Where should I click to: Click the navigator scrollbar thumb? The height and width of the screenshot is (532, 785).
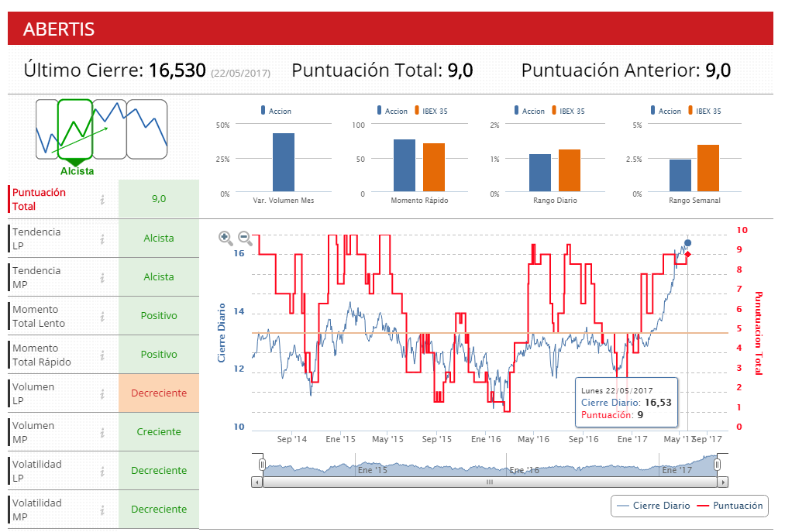(x=490, y=482)
